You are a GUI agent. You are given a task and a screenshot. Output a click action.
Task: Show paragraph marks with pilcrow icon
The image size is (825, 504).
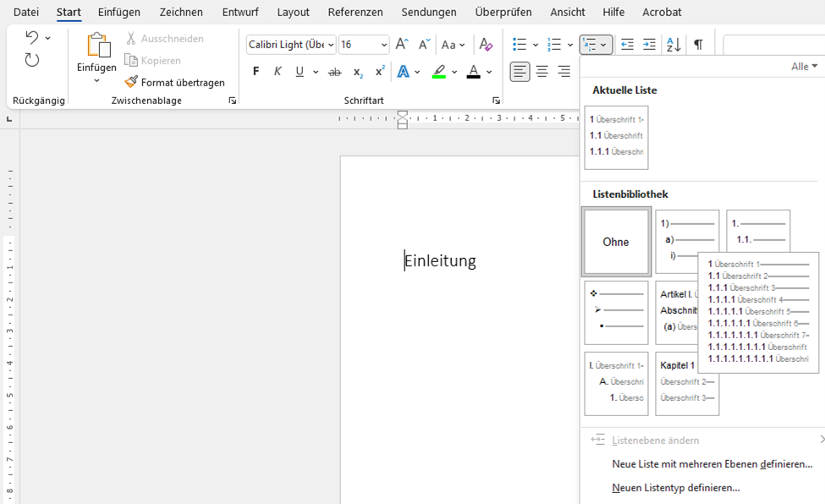pyautogui.click(x=698, y=45)
